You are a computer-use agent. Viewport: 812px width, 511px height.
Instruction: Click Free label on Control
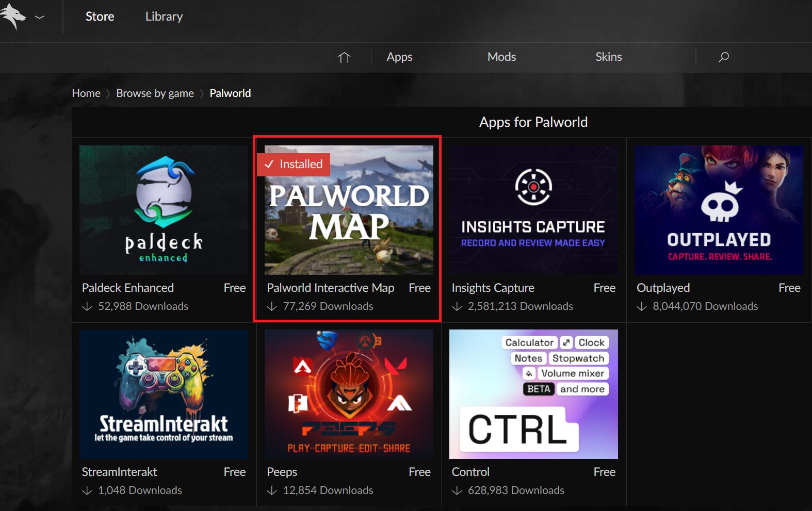pyautogui.click(x=605, y=472)
